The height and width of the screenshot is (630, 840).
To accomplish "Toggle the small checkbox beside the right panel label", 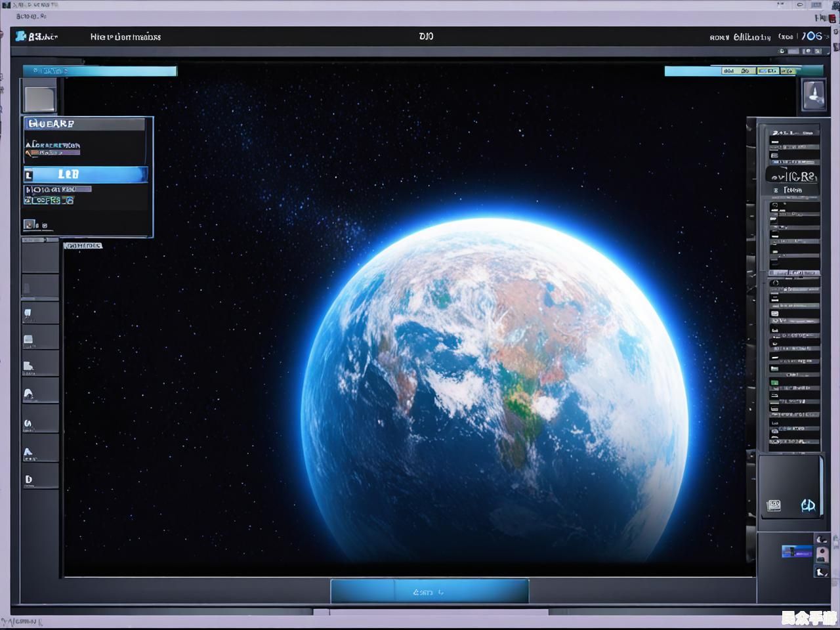I will point(776,190).
